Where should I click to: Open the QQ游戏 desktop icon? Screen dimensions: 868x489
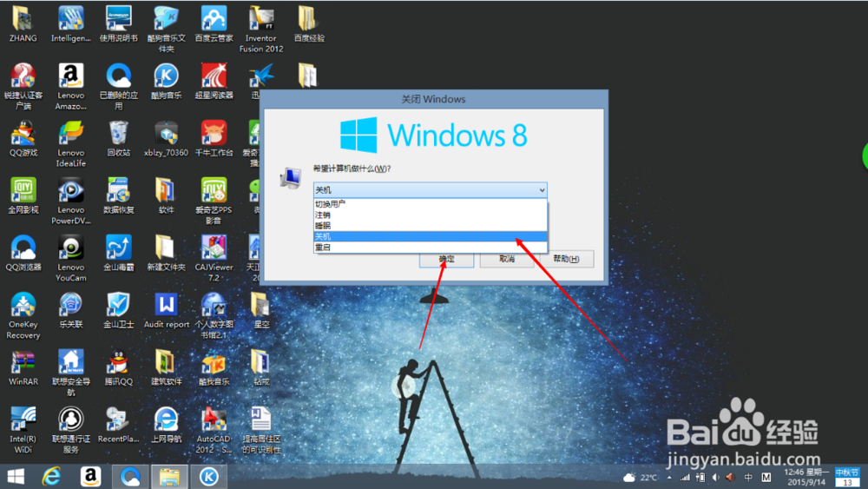point(23,138)
